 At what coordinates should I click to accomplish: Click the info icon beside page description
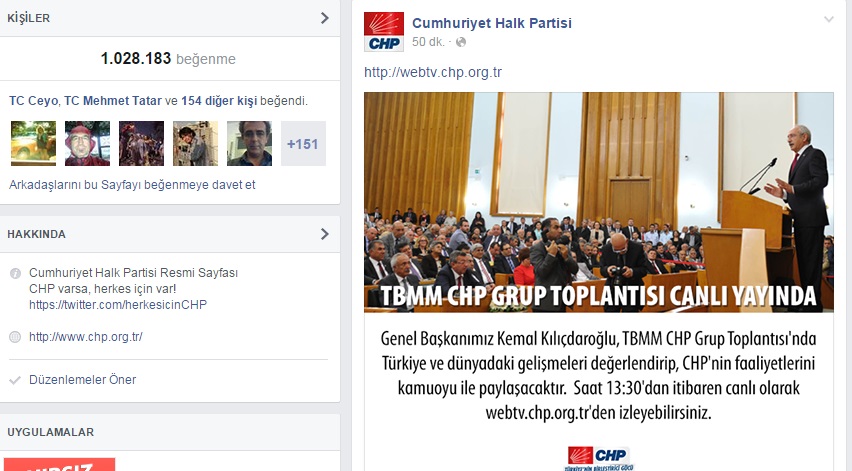coord(15,273)
